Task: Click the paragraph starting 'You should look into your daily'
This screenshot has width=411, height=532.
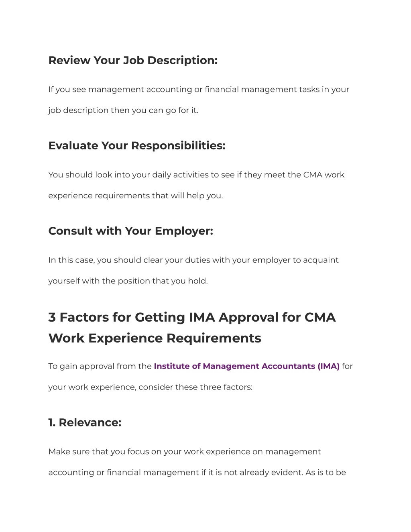Action: click(x=196, y=185)
